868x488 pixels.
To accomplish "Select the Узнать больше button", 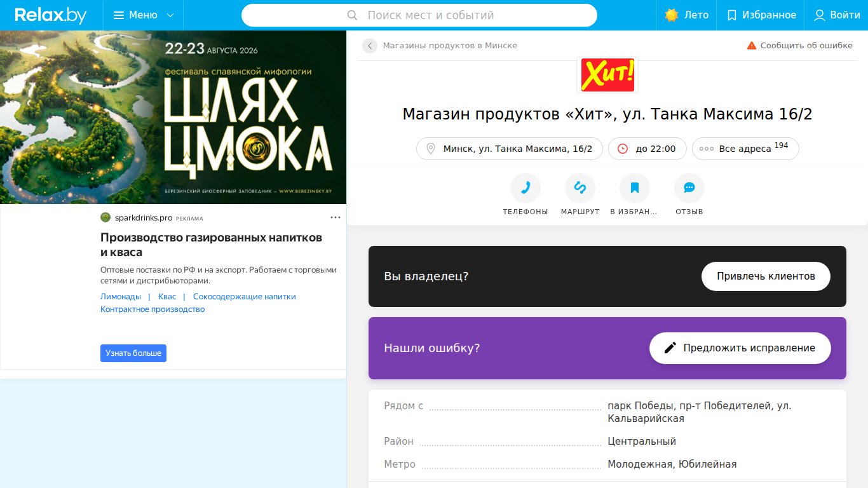I will coord(133,353).
